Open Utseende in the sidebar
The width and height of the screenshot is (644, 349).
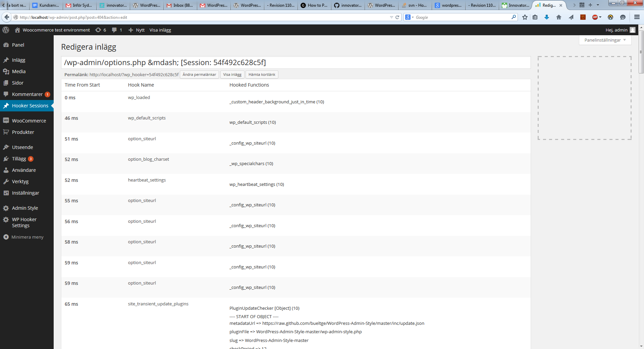coord(27,147)
